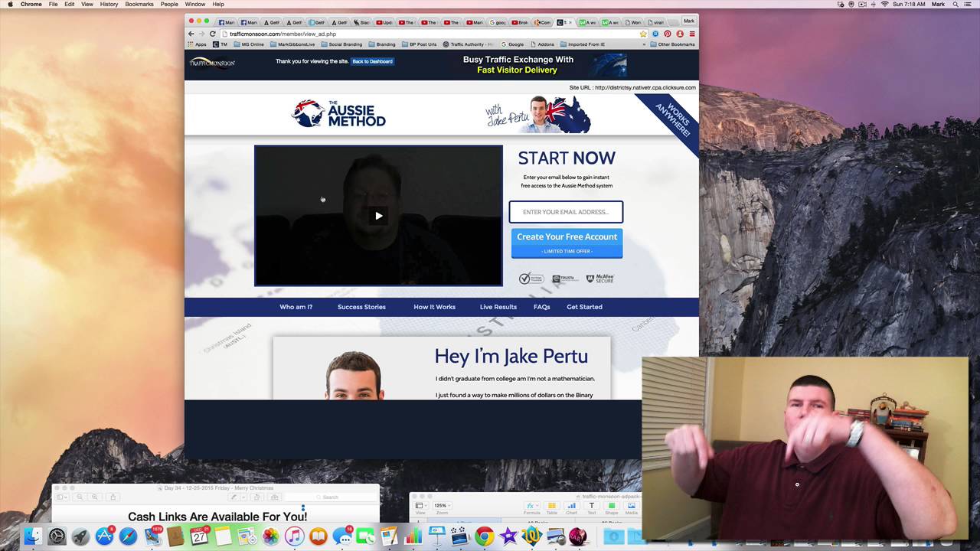Launch iTunes from the Dock
This screenshot has width=980, height=551.
[294, 536]
